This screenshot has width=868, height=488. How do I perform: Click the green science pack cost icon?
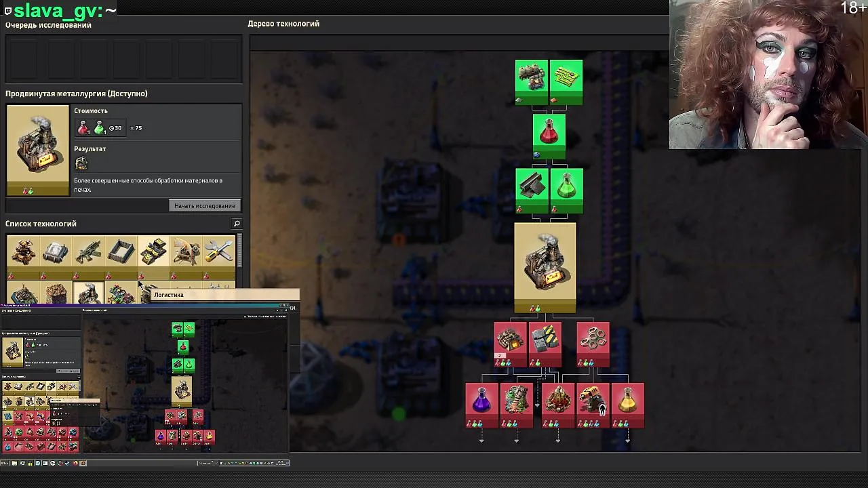(x=100, y=128)
